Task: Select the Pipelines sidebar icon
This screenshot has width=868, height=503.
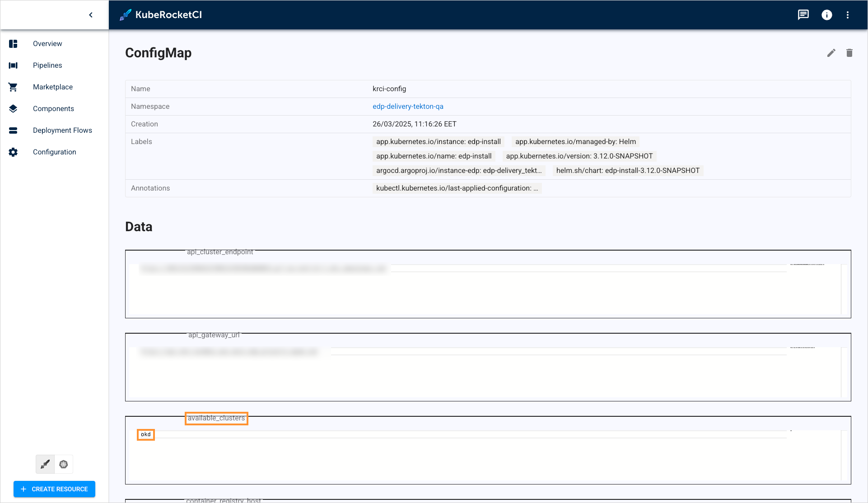Action: 13,65
